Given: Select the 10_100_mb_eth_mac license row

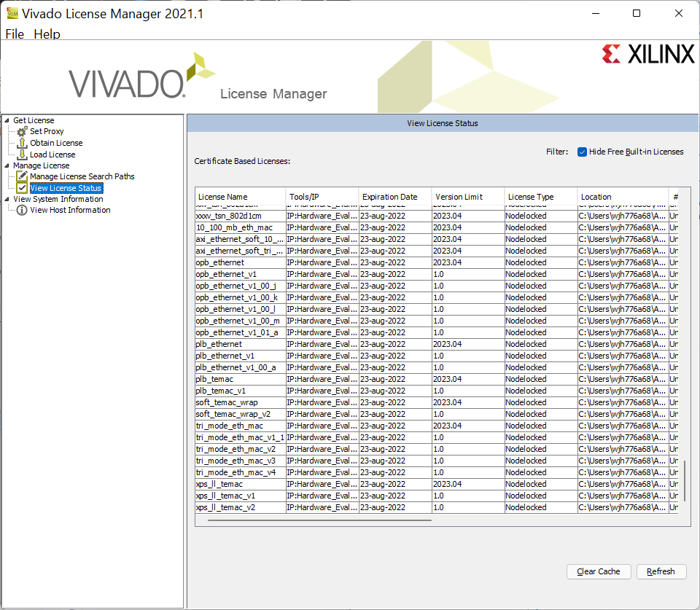Looking at the screenshot, I should click(437, 227).
